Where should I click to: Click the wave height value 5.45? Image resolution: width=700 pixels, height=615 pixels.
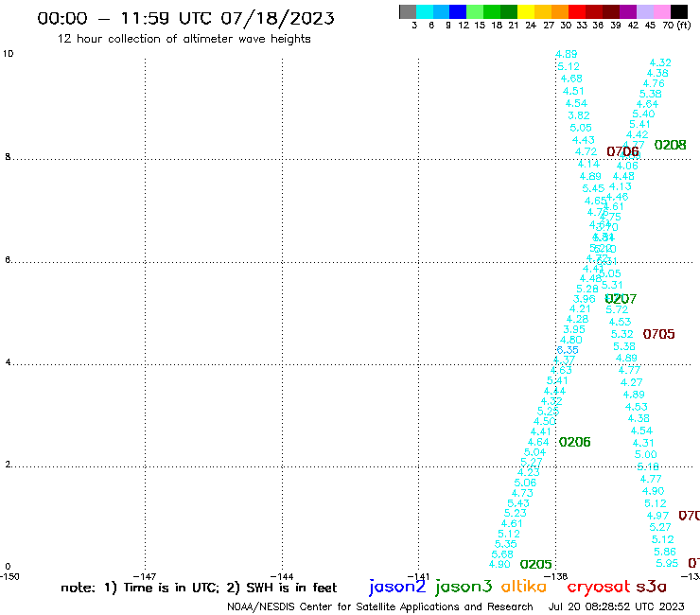[x=593, y=188]
